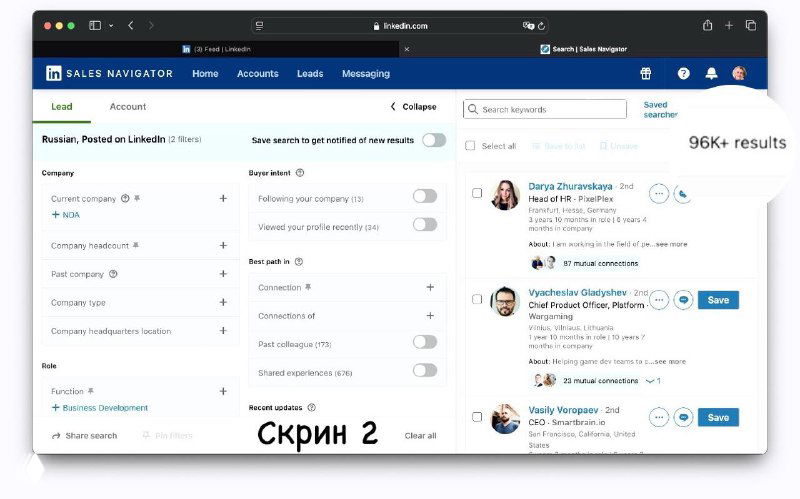Reload the page with the refresh icon
This screenshot has width=800, height=499.
(x=541, y=26)
